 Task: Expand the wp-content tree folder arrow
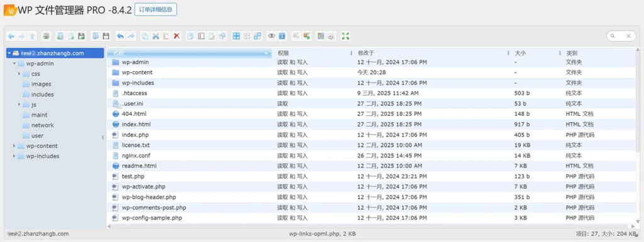tap(14, 146)
